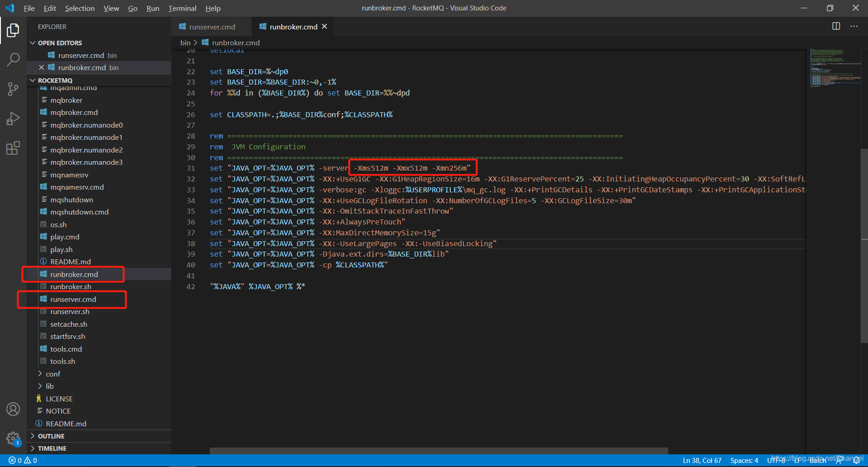
Task: Click the notifications bell in status bar
Action: tap(857, 460)
